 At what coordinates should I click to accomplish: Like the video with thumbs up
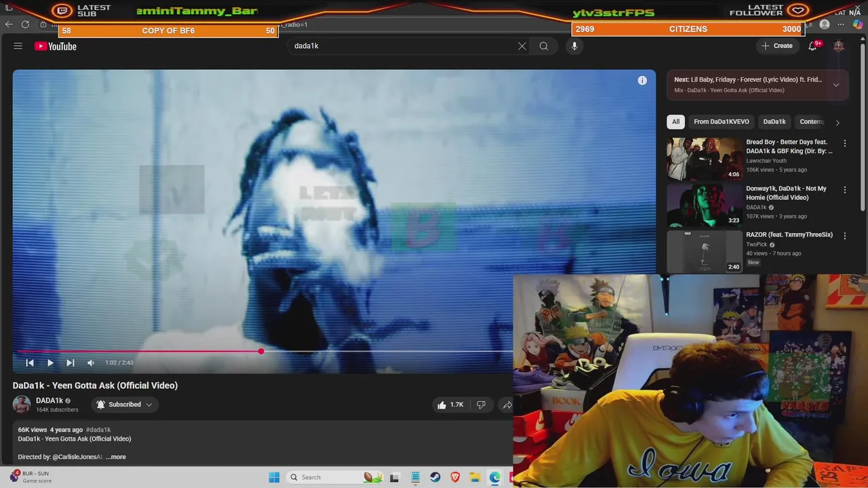tap(452, 405)
